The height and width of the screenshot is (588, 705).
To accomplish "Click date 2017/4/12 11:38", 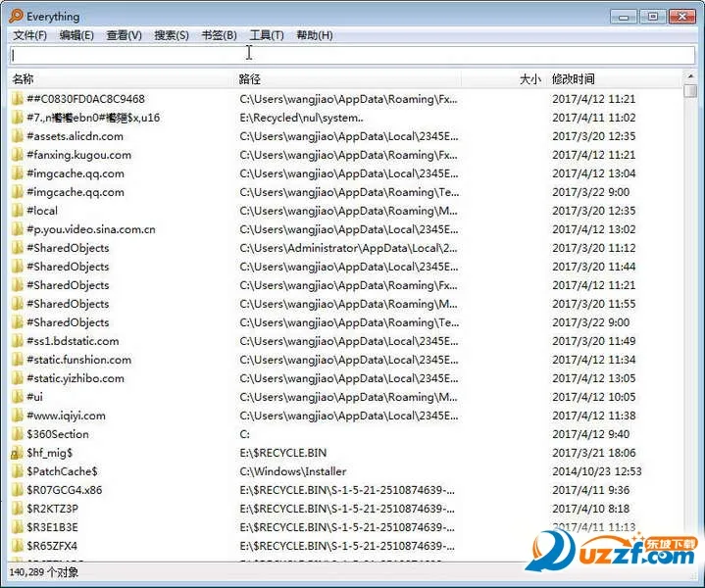I will 593,416.
